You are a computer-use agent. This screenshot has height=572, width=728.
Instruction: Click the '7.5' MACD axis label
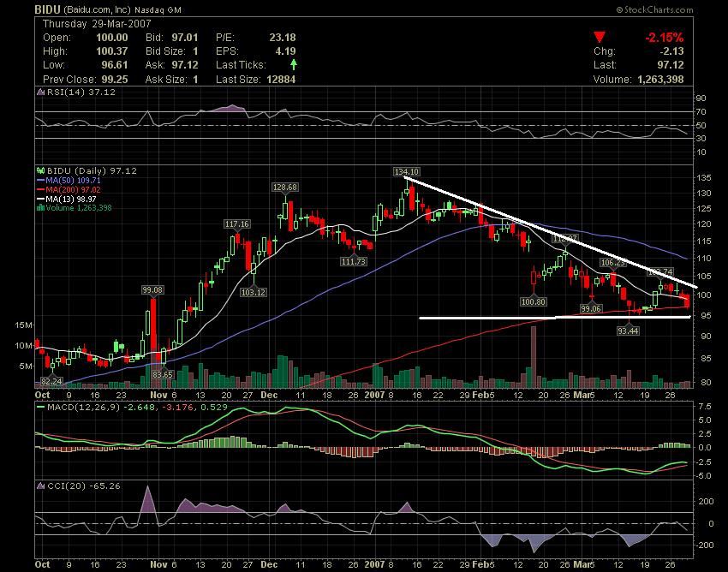tap(704, 407)
